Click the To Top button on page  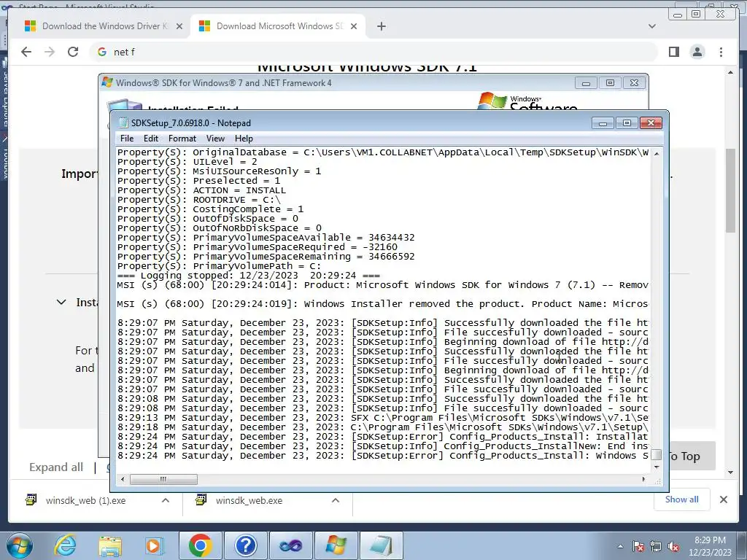click(691, 456)
